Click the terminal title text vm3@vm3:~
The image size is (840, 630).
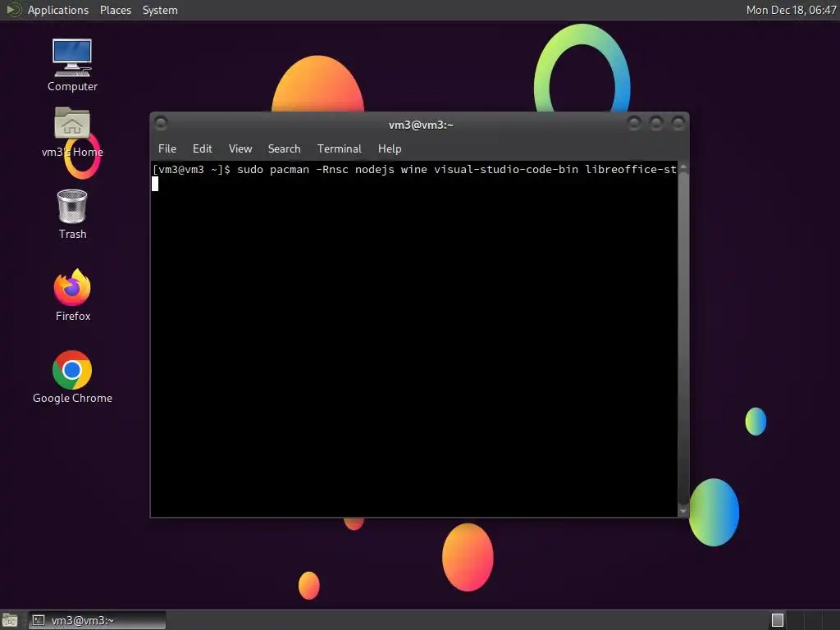(421, 125)
